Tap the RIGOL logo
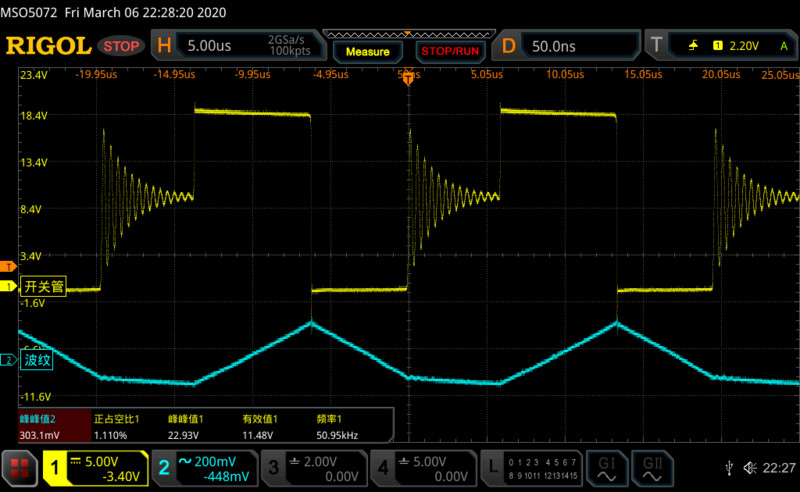This screenshot has width=800, height=492. coord(48,45)
